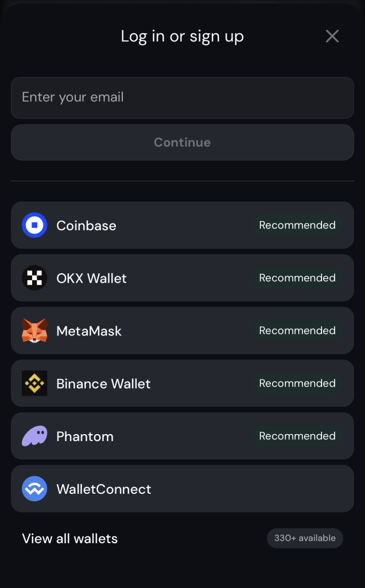Select the WalletConnect label text

(x=104, y=490)
